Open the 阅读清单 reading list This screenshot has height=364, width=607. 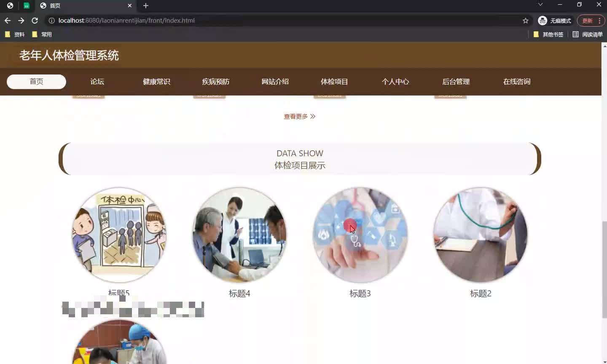(x=588, y=35)
